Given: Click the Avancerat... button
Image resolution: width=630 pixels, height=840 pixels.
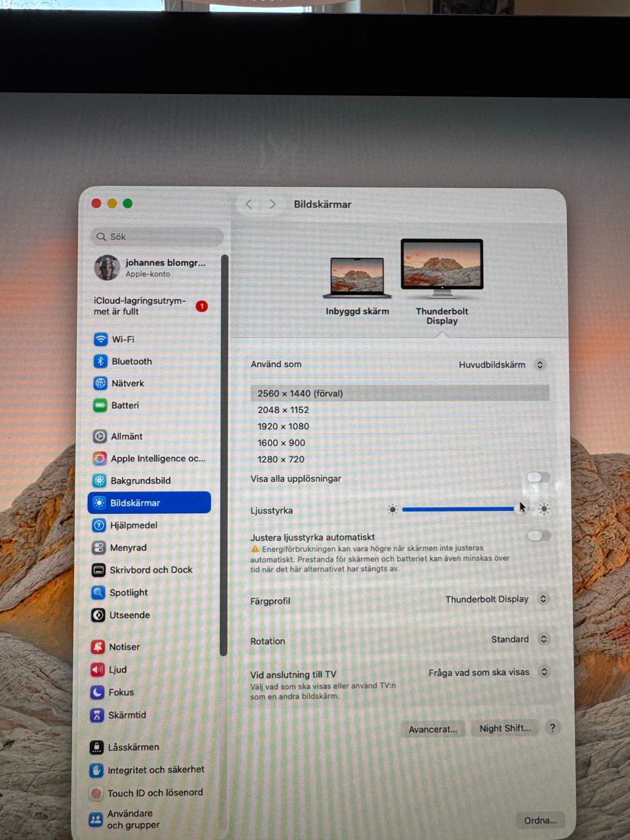Looking at the screenshot, I should click(432, 729).
